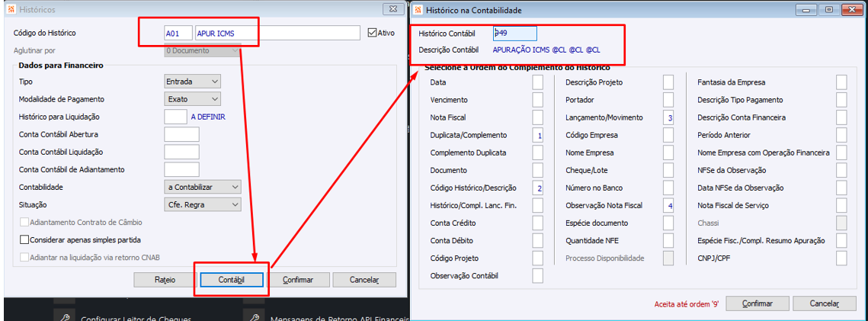Click the wrench icon beside Mensagens de Retorno API
Viewport: 868px width, 321px height.
(x=253, y=316)
